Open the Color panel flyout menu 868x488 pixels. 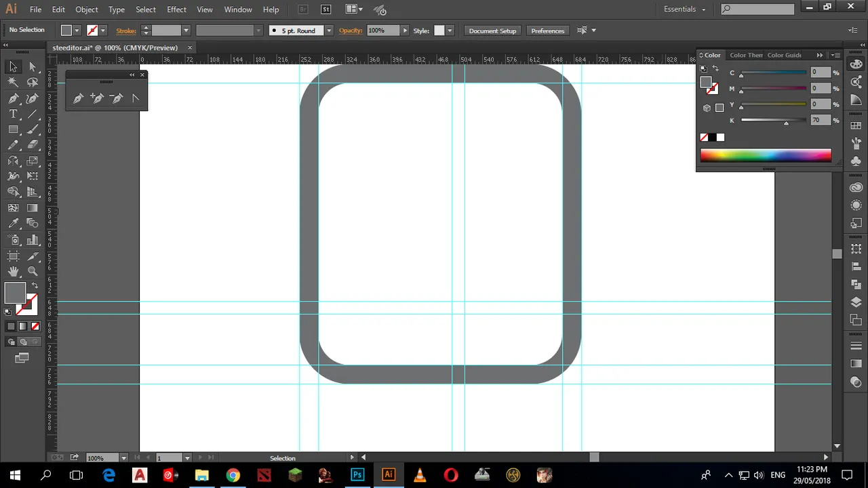point(835,55)
